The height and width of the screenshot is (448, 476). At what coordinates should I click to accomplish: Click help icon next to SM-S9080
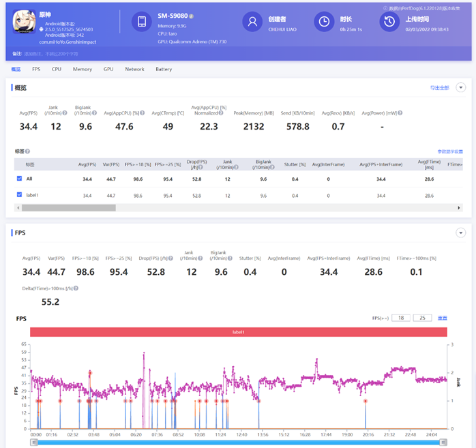coord(191,16)
